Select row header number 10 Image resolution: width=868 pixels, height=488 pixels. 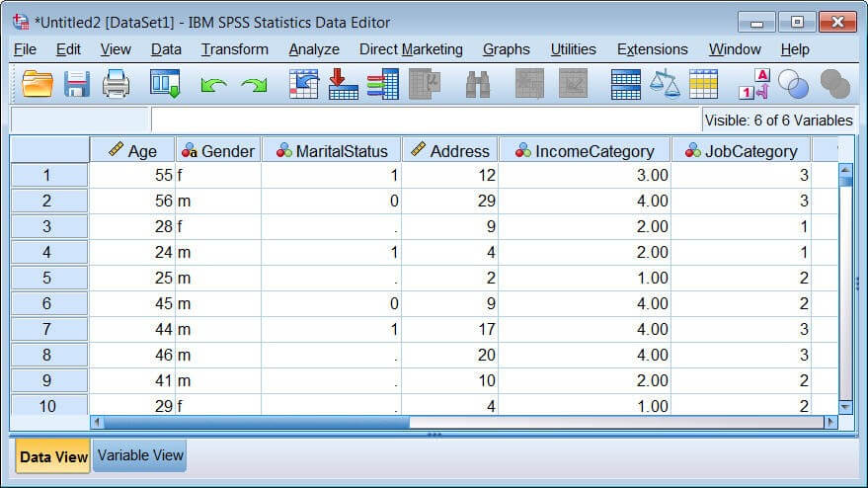pos(49,405)
